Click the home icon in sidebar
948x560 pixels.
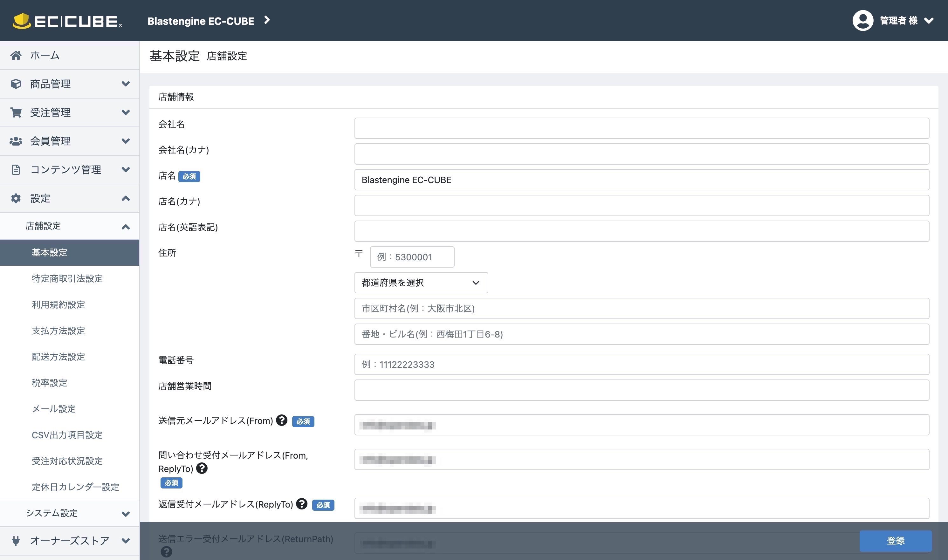pos(16,56)
